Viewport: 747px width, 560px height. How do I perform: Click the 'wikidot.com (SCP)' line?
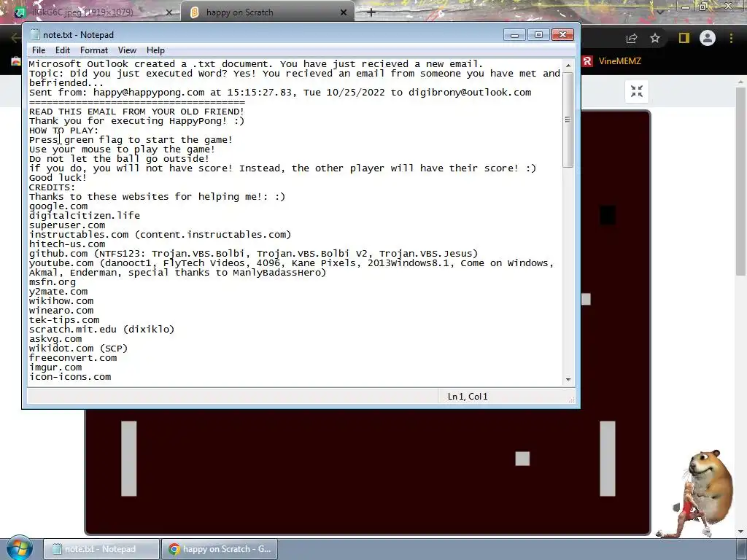(78, 349)
